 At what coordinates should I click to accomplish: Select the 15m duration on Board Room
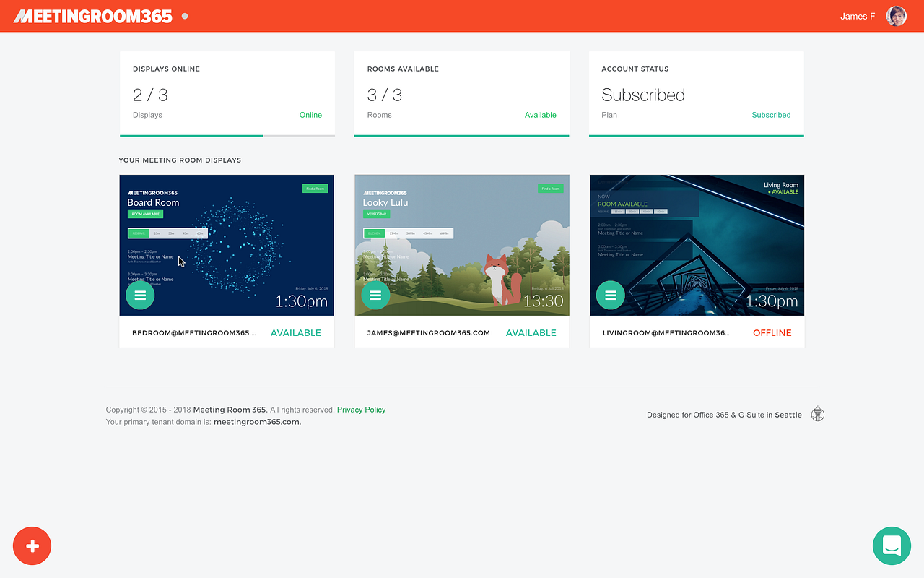point(157,233)
